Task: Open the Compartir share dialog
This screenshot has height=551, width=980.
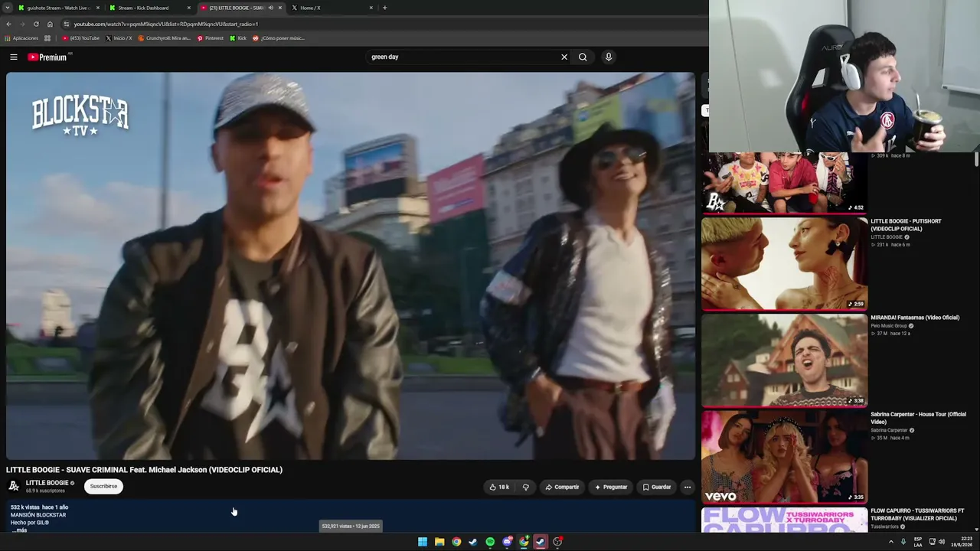Action: (x=562, y=487)
